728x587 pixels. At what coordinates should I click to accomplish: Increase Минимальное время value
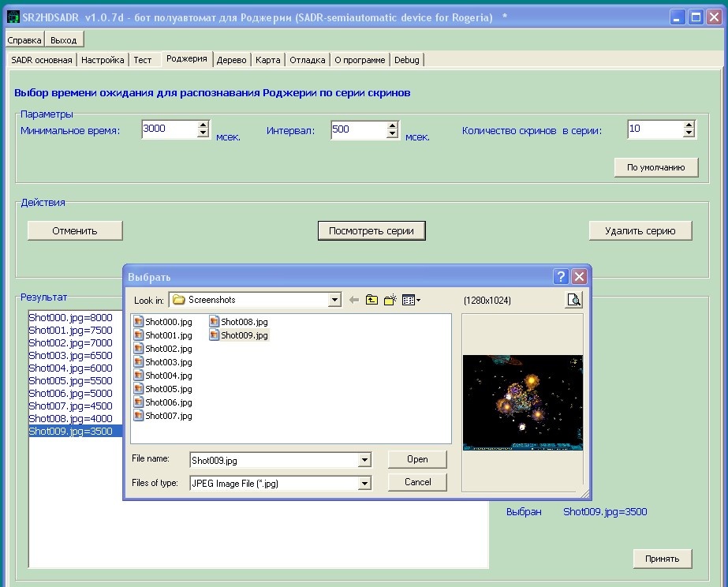pyautogui.click(x=203, y=125)
